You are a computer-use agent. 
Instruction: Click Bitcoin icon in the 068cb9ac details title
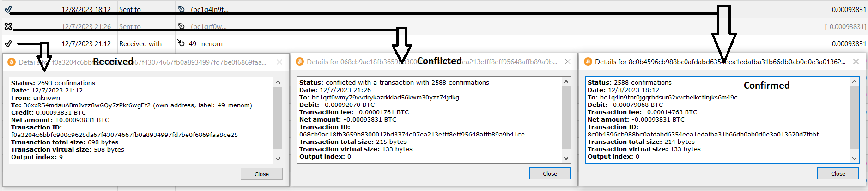coord(300,62)
